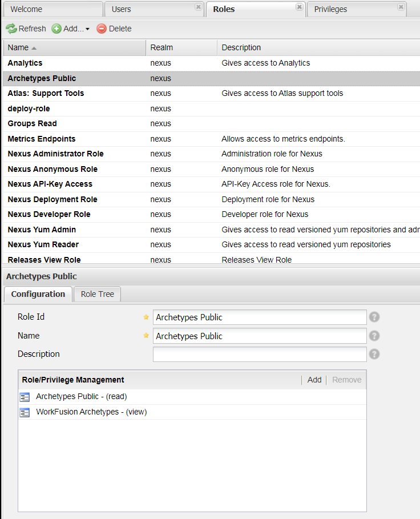The height and width of the screenshot is (519, 420).
Task: Click 'Developer role for Nexus' description
Action: (265, 215)
